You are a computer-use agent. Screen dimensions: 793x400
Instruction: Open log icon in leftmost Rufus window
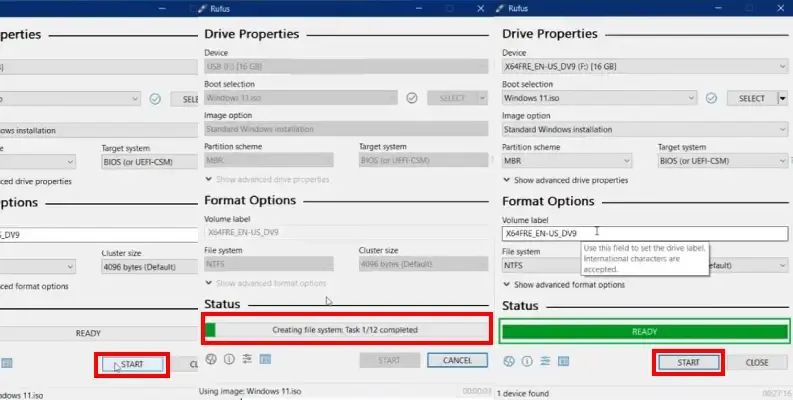pos(7,363)
